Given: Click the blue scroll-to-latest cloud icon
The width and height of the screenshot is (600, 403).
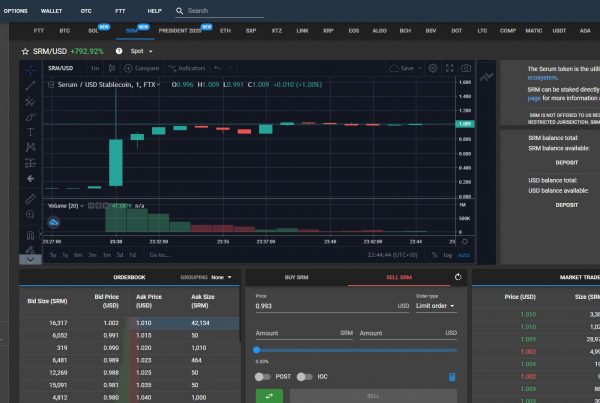Looking at the screenshot, I should click(x=54, y=222).
